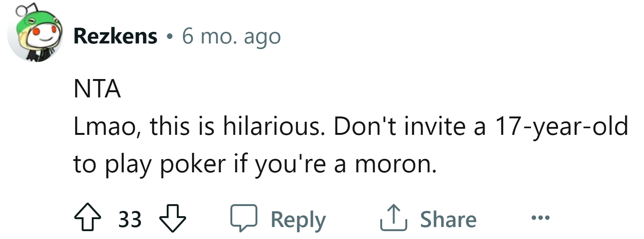The width and height of the screenshot is (644, 239).
Task: Click the word "poker" in the comment
Action: pos(193,164)
